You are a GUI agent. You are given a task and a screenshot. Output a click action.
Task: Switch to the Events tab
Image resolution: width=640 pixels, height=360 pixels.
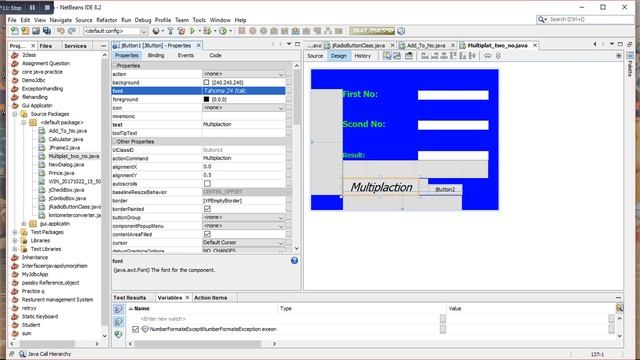click(x=186, y=55)
